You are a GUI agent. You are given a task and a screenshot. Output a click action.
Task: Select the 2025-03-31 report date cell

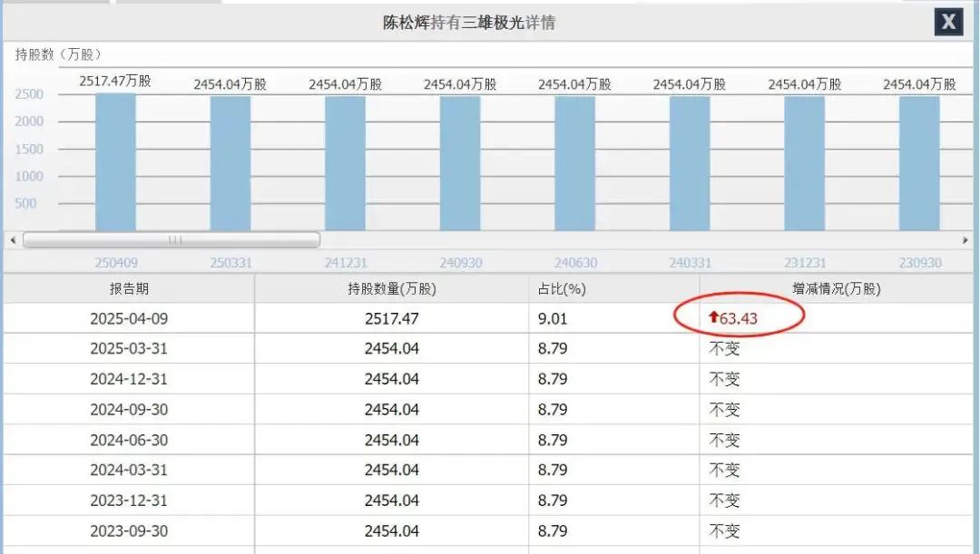(x=129, y=348)
